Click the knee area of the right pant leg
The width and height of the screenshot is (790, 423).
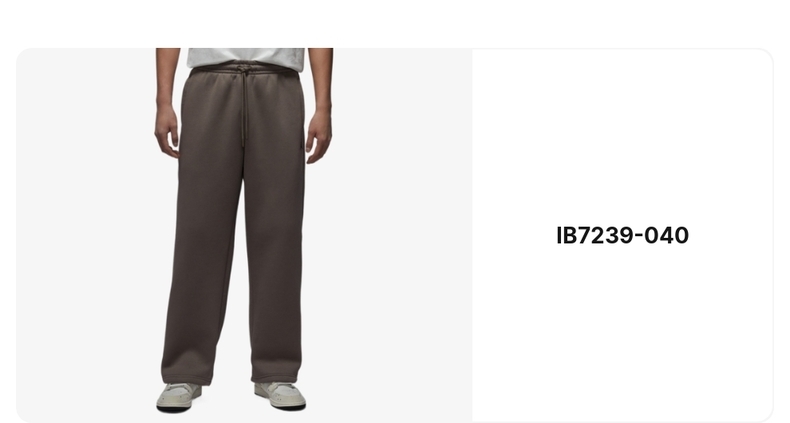click(x=275, y=237)
